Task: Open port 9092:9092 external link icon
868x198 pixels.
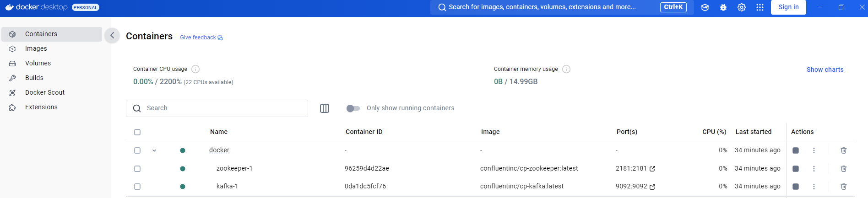Action: (652, 187)
